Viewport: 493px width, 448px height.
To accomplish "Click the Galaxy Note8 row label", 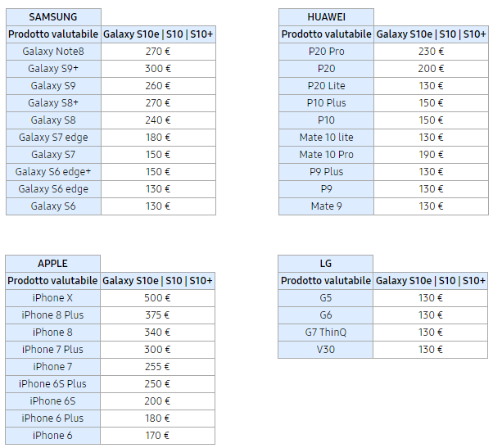I will 53,52.
